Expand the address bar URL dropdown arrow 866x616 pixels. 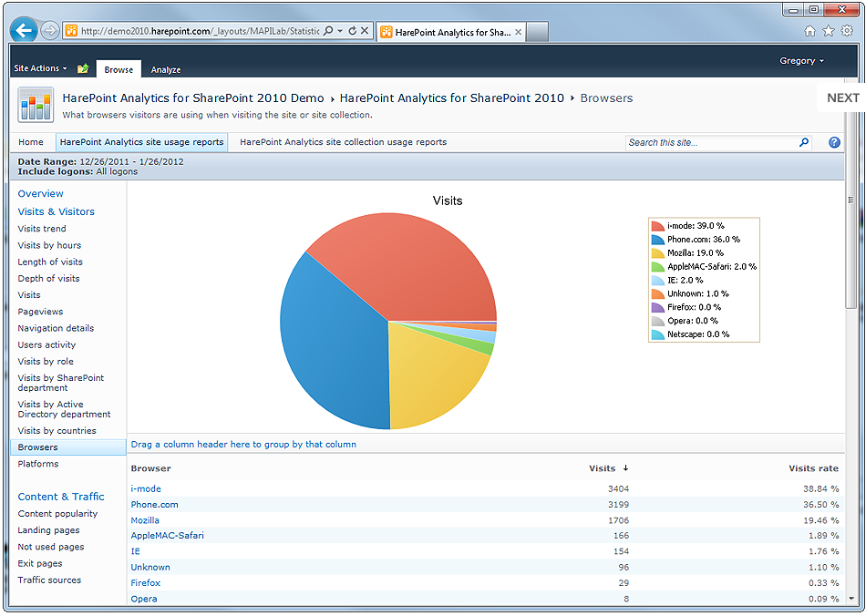tap(340, 31)
